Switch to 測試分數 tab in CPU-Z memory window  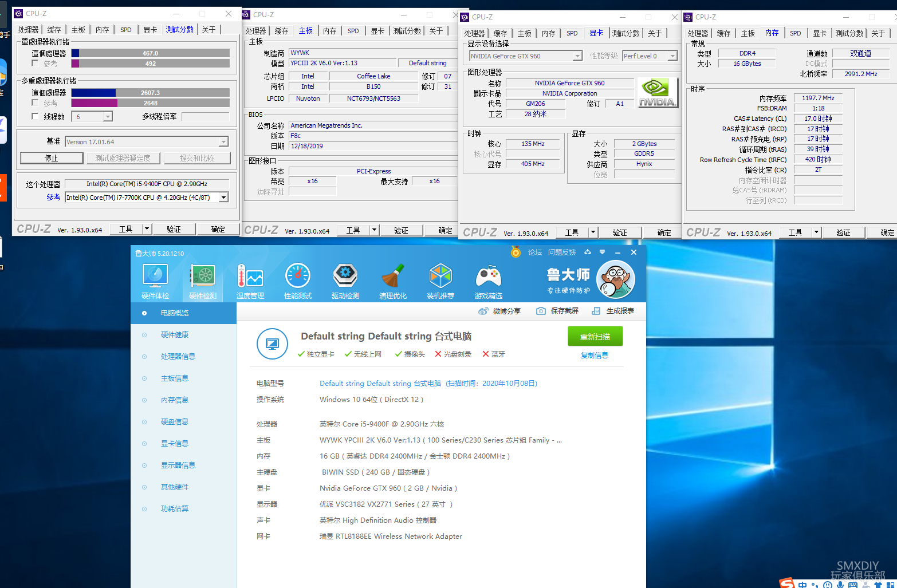pos(849,33)
